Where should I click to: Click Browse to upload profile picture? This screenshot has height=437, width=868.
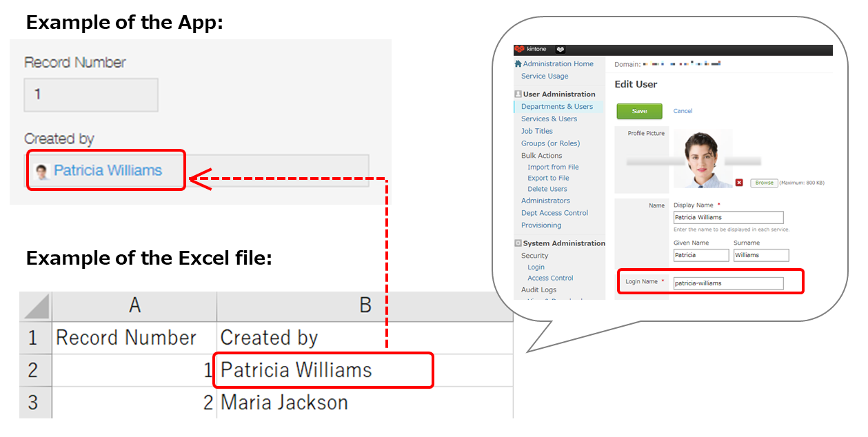click(x=764, y=183)
